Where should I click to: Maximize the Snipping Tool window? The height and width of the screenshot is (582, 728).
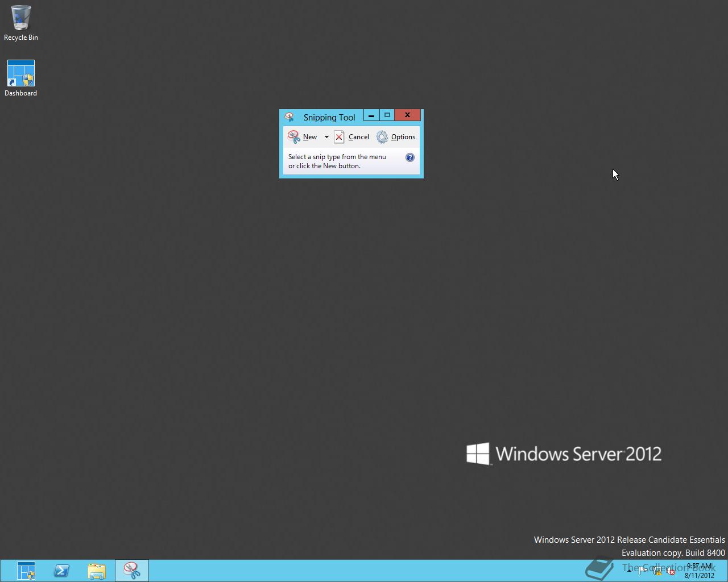click(x=387, y=115)
